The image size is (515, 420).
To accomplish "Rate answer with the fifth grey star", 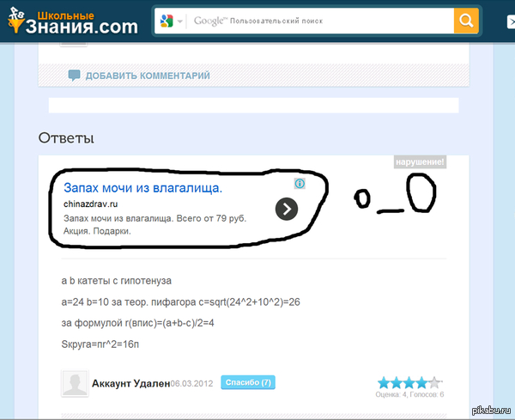I will (x=434, y=382).
